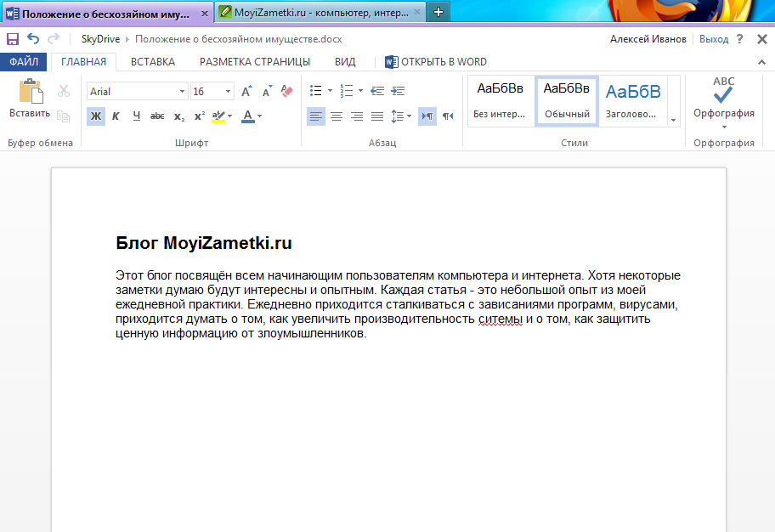The width and height of the screenshot is (775, 532).
Task: Switch to the ВСТАВКА tab
Action: click(x=153, y=62)
